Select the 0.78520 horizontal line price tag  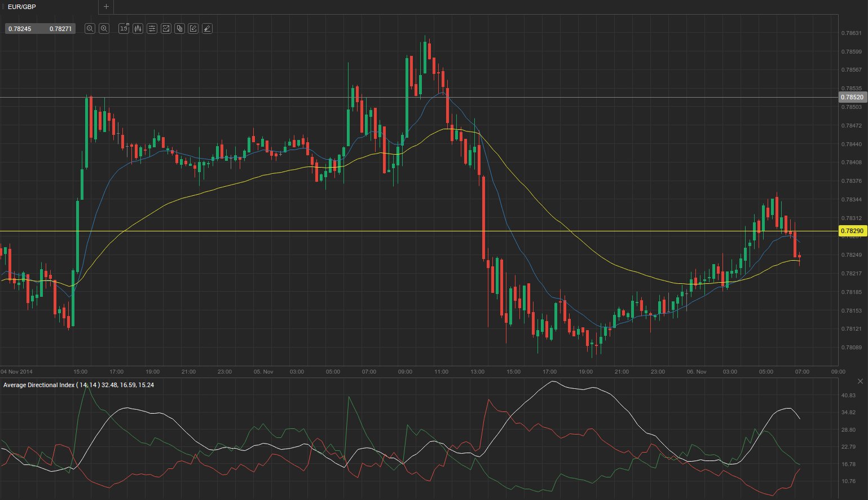point(852,98)
